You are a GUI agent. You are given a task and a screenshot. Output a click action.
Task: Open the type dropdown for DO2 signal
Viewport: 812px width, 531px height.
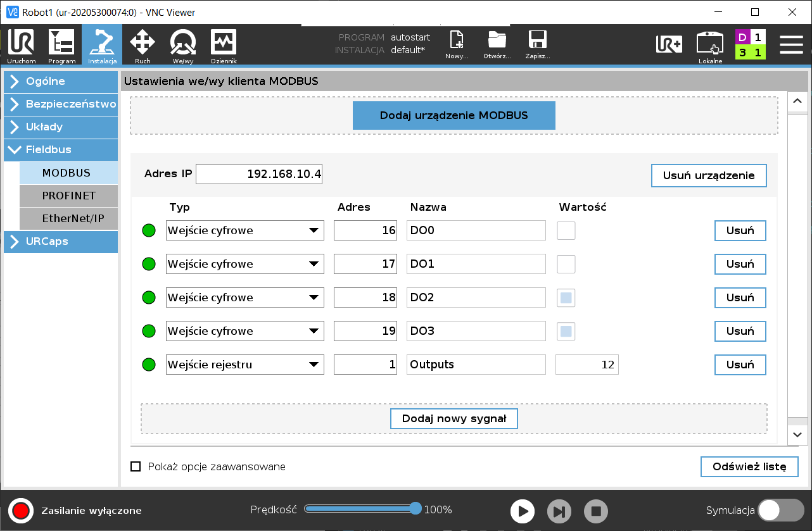[245, 297]
